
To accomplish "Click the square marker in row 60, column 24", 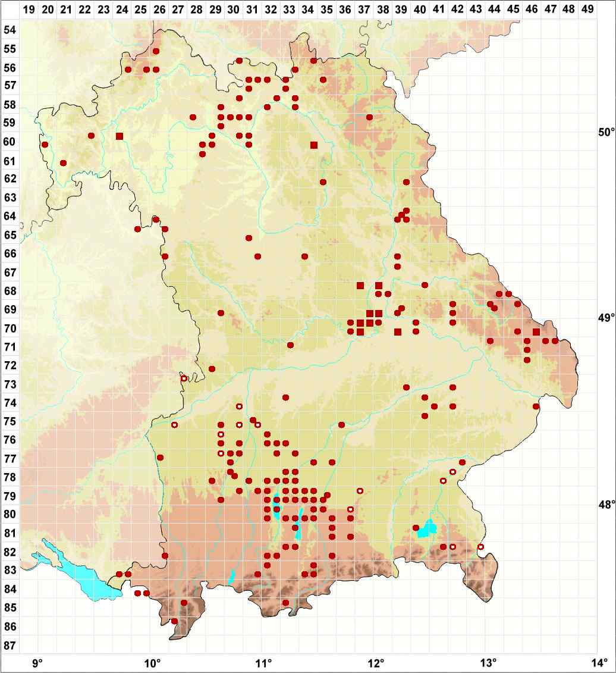I will click(x=120, y=136).
